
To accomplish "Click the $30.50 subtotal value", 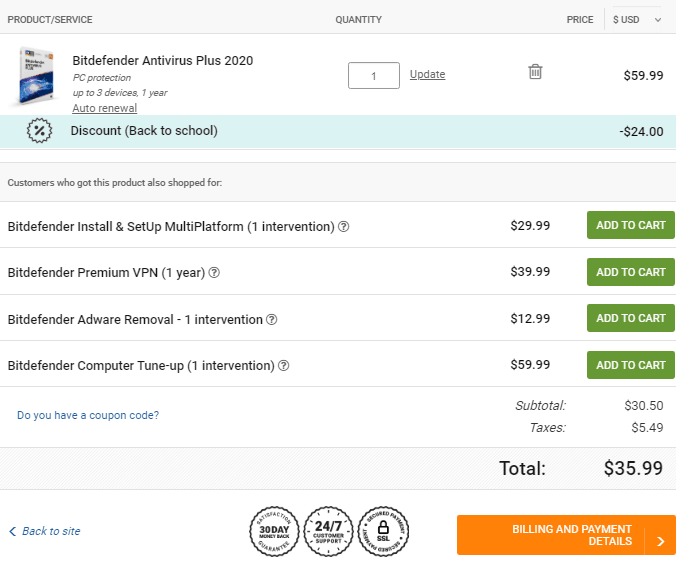I will click(643, 406).
